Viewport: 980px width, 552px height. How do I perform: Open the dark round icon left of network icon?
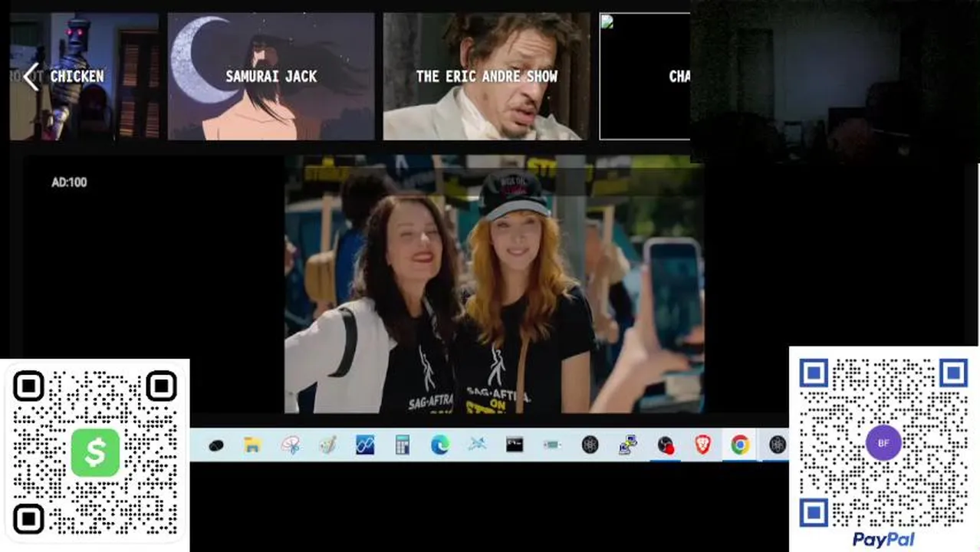tap(590, 445)
